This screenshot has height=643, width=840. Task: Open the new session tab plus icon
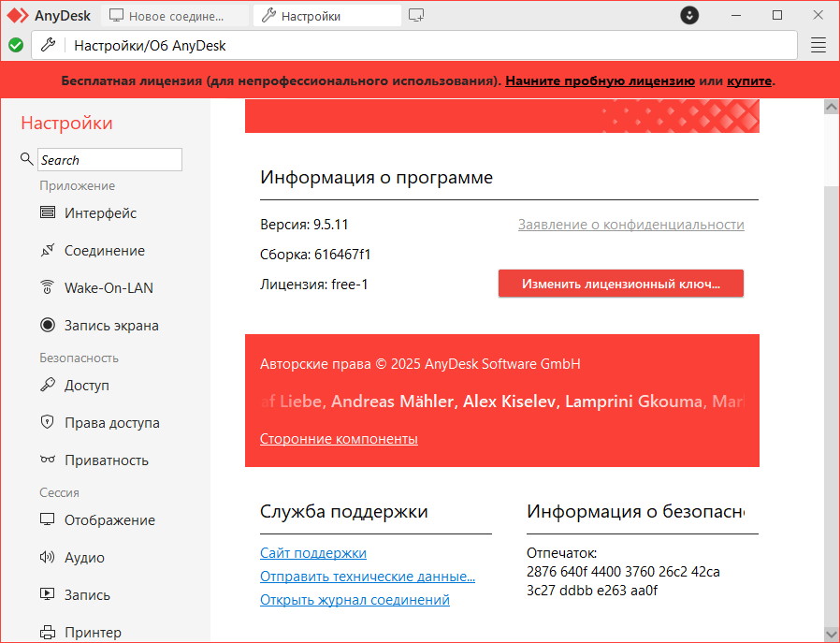pyautogui.click(x=416, y=16)
